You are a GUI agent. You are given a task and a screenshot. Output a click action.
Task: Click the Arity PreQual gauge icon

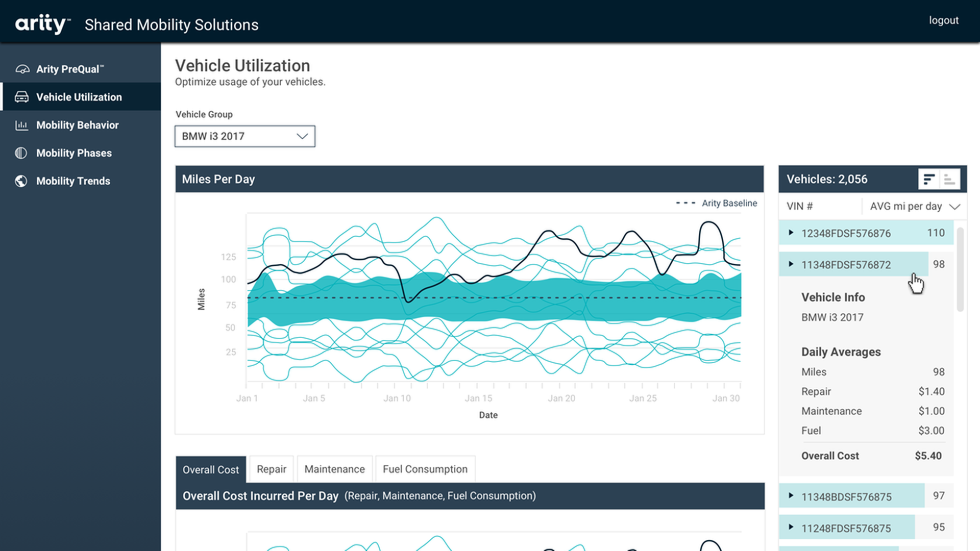click(x=22, y=69)
